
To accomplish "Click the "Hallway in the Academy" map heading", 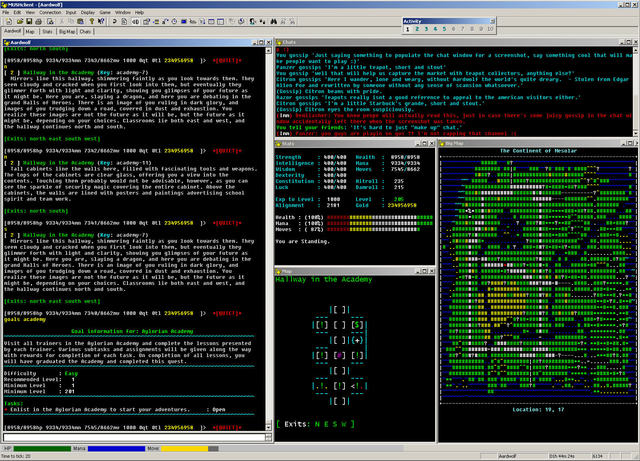I will coord(324,279).
